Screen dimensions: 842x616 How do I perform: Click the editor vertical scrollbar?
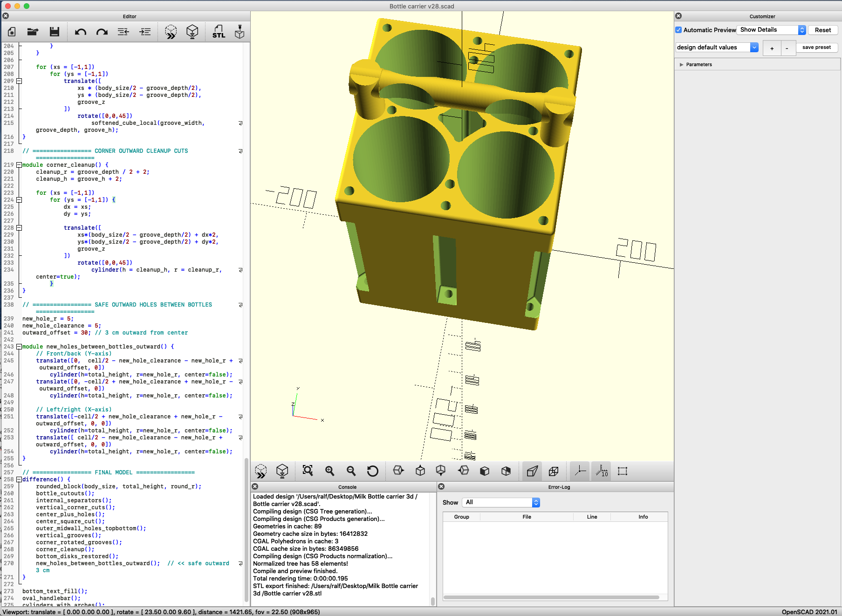(x=246, y=529)
